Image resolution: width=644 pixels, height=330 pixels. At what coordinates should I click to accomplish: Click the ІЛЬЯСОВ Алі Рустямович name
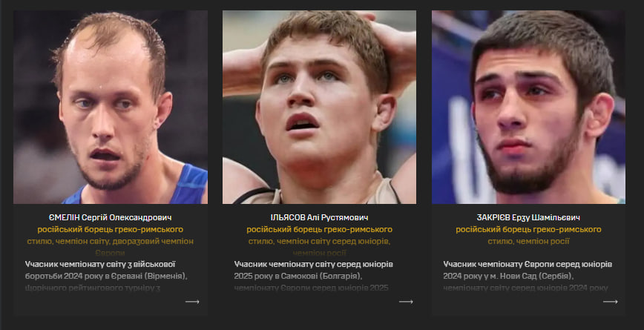tap(320, 217)
